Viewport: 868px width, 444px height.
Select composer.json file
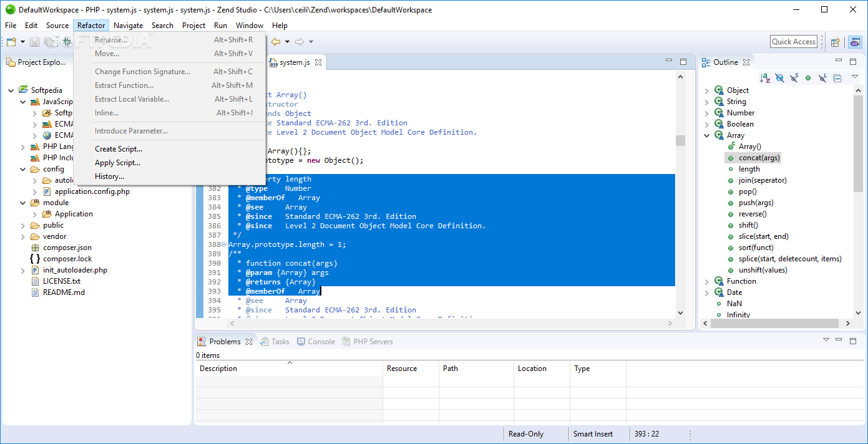tap(67, 248)
